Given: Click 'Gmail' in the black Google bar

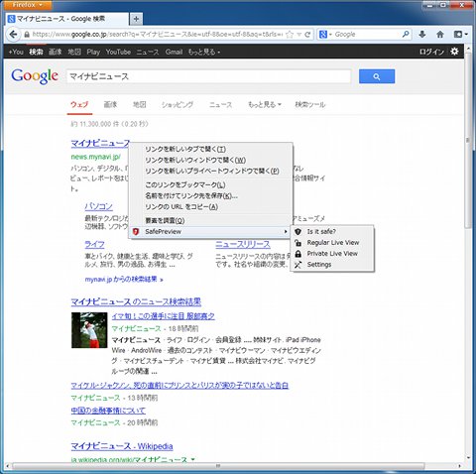Looking at the screenshot, I should pos(174,52).
